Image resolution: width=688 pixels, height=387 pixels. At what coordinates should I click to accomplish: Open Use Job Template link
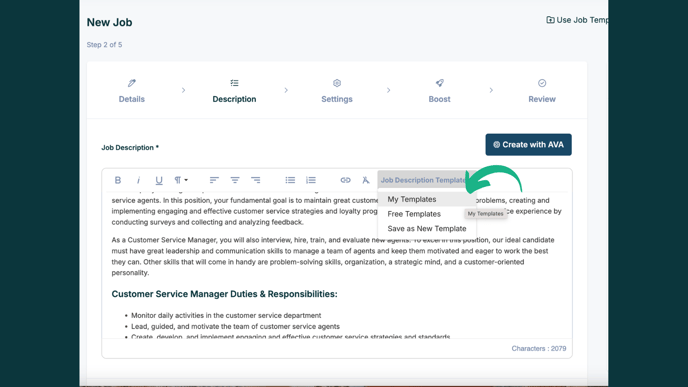point(577,20)
